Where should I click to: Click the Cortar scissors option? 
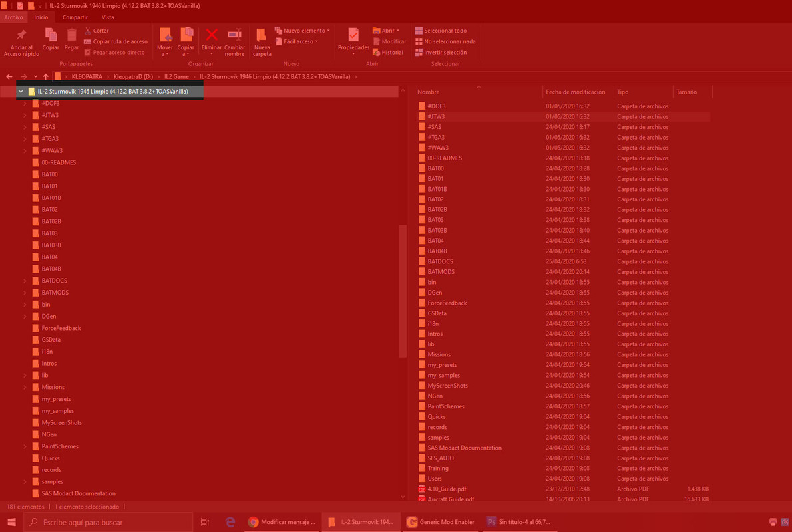click(97, 31)
